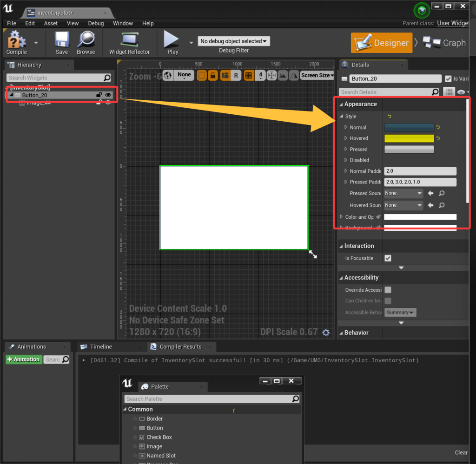Toggle the lock on Button_20 in Hierarchy
The height and width of the screenshot is (464, 476).
99,95
